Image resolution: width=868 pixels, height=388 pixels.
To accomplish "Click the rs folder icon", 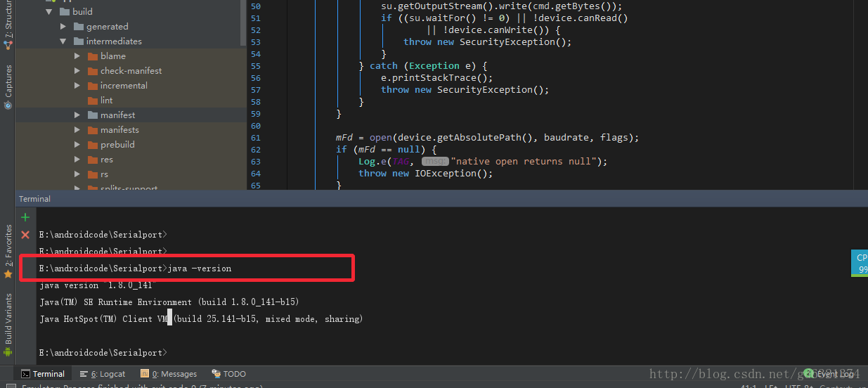I will (x=93, y=174).
